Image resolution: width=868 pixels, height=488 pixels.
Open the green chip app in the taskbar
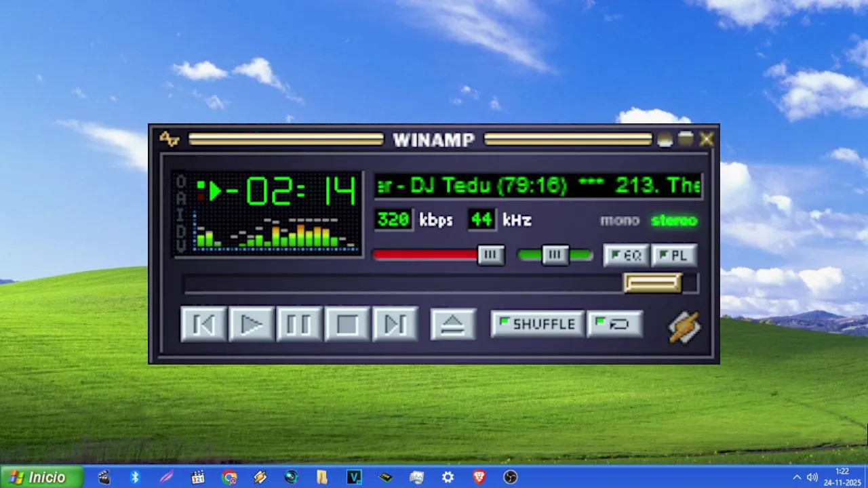tap(385, 477)
